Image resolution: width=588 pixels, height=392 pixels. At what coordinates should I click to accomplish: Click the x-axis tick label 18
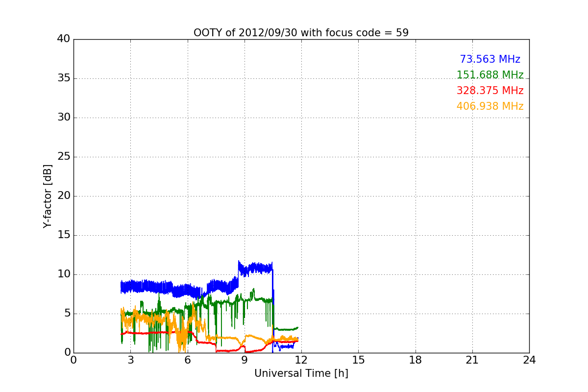(x=416, y=360)
